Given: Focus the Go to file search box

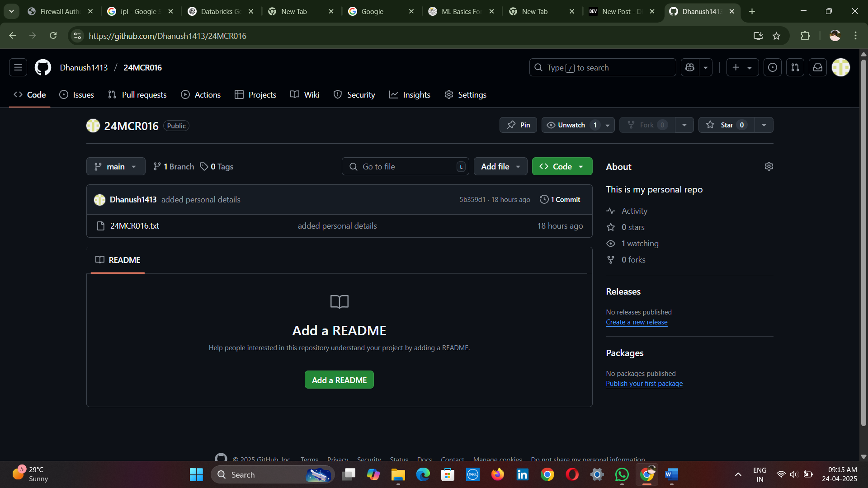Looking at the screenshot, I should [x=405, y=166].
